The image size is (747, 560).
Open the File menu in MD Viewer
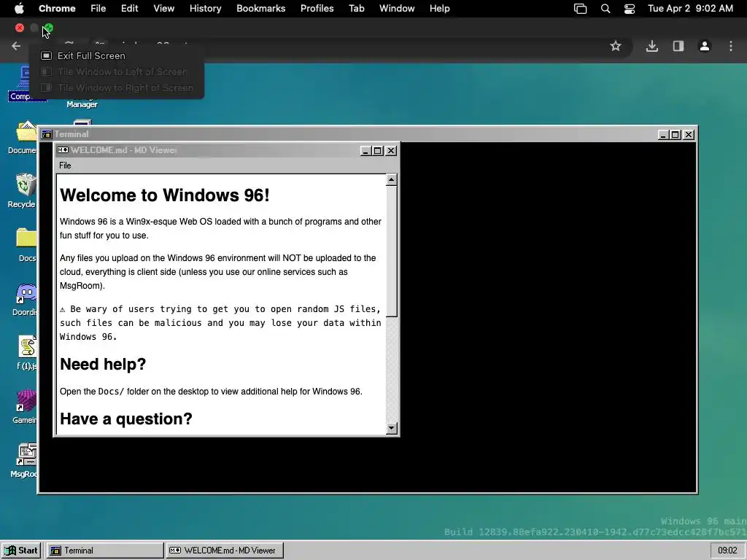[x=65, y=166]
